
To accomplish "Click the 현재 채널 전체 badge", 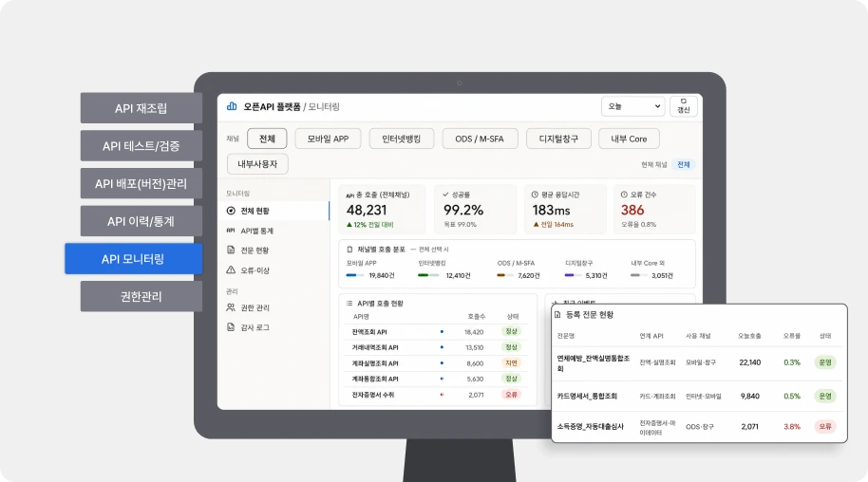I will 684,164.
